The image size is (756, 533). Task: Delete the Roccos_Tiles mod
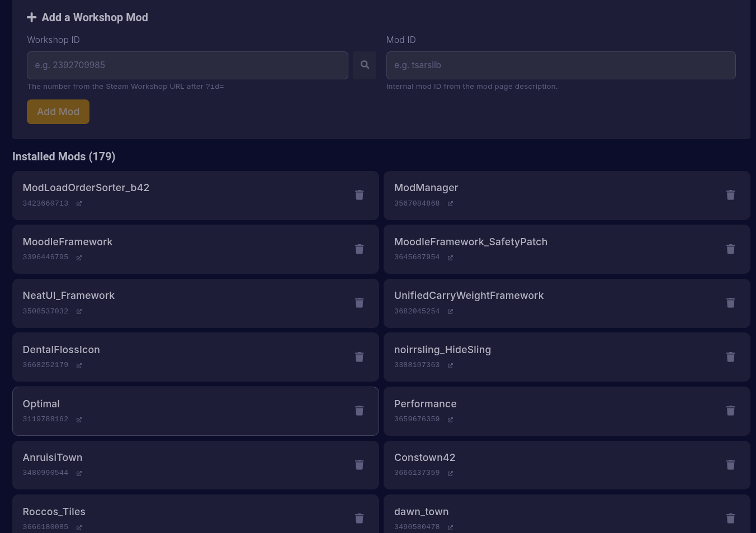359,518
